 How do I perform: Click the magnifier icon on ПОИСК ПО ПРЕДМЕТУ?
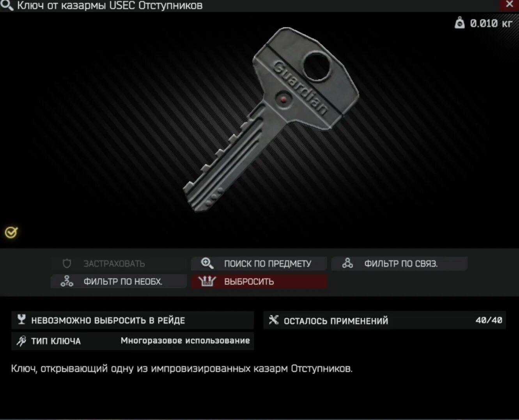click(207, 263)
